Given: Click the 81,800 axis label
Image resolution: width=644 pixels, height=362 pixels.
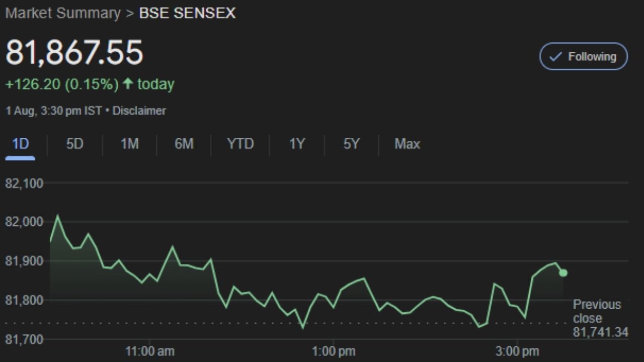Looking at the screenshot, I should click(24, 301).
